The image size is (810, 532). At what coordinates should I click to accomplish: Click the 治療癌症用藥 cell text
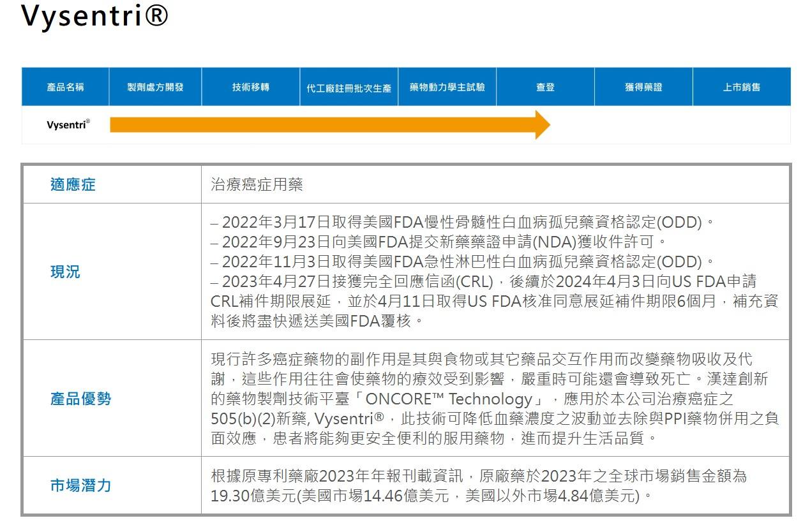(257, 185)
